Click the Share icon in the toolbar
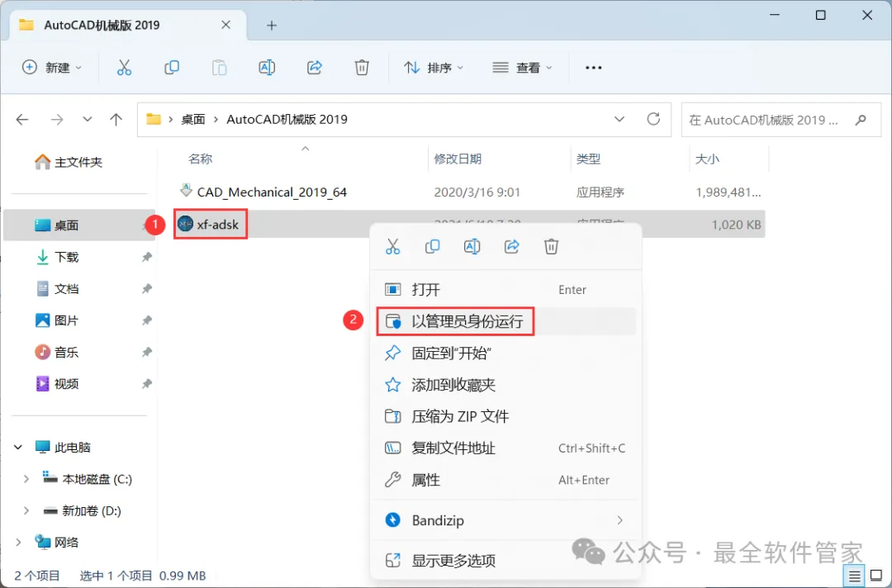 click(x=315, y=68)
